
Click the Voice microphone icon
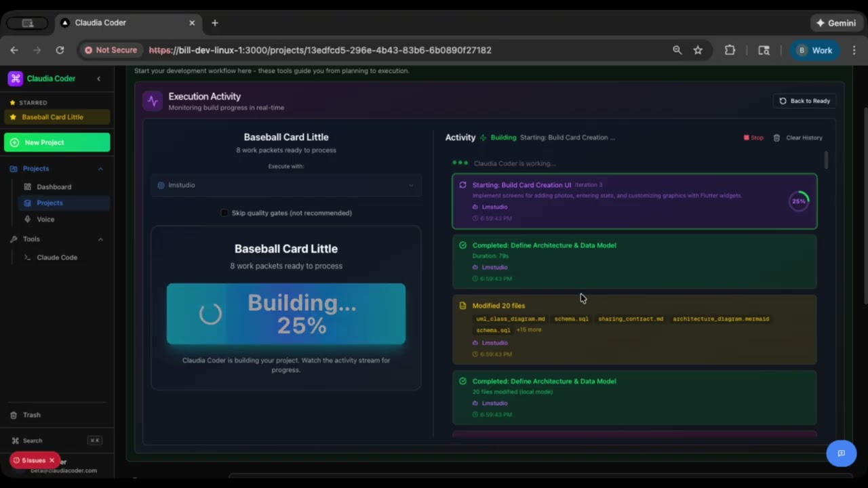(x=28, y=219)
